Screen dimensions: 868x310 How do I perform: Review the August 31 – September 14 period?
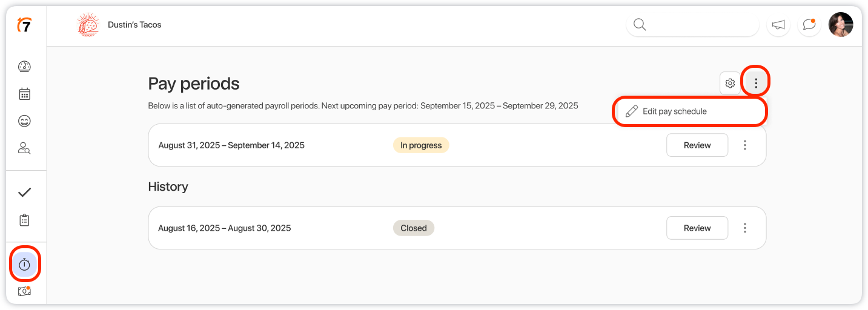697,145
